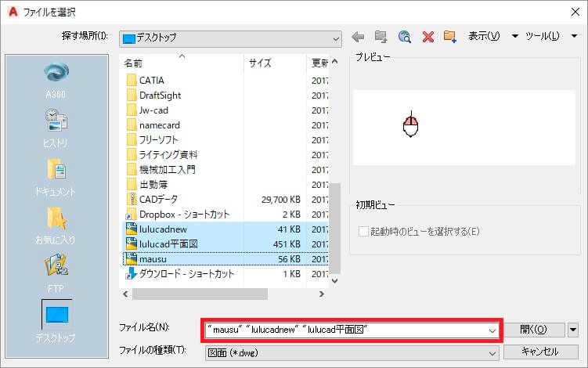Go up one folder level icon
Viewport: 588px width, 368px height.
coord(381,36)
